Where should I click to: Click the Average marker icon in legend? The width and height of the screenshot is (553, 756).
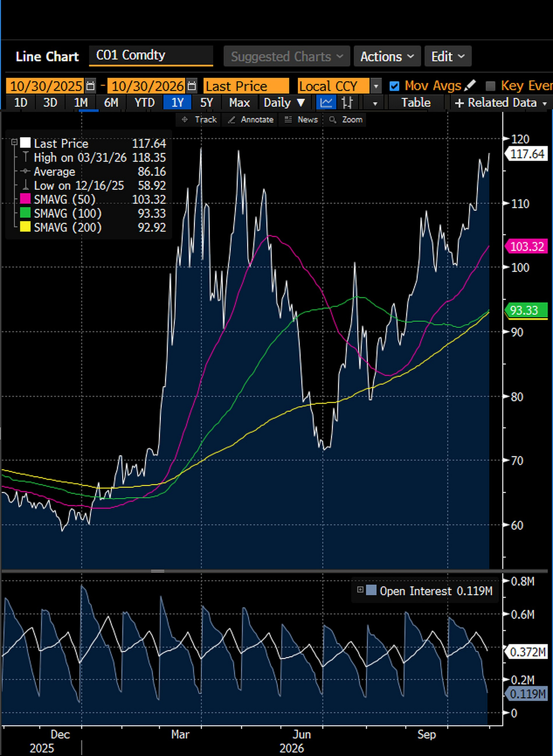pyautogui.click(x=25, y=171)
